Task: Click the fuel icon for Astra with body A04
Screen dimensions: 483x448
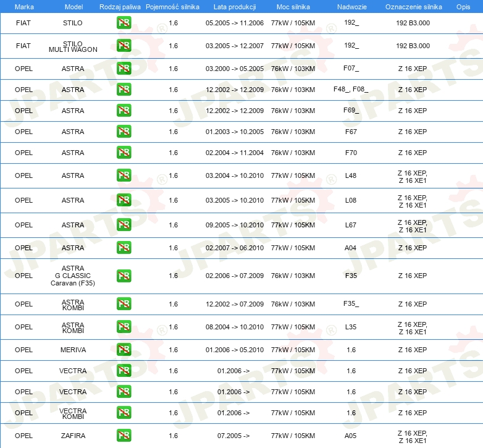Action: point(124,248)
